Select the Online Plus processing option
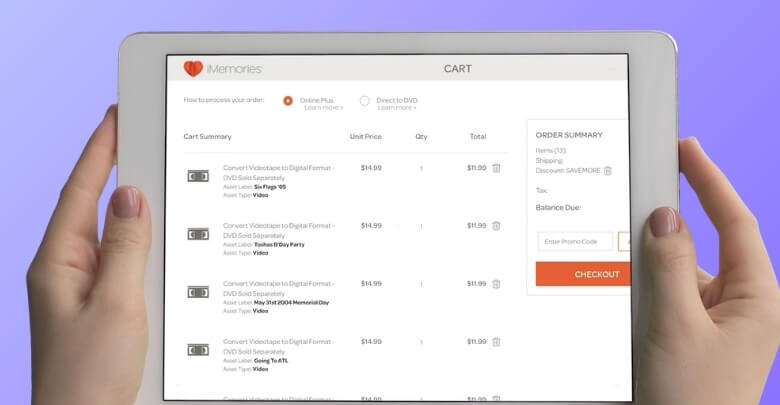780x405 pixels. [288, 101]
